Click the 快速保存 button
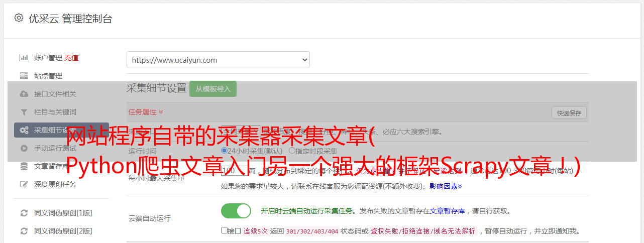 [569, 113]
